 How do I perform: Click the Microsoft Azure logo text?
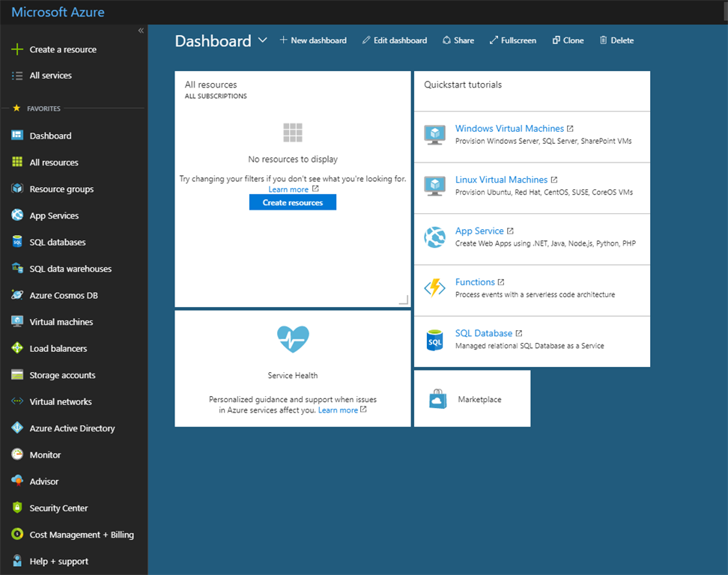[x=58, y=12]
